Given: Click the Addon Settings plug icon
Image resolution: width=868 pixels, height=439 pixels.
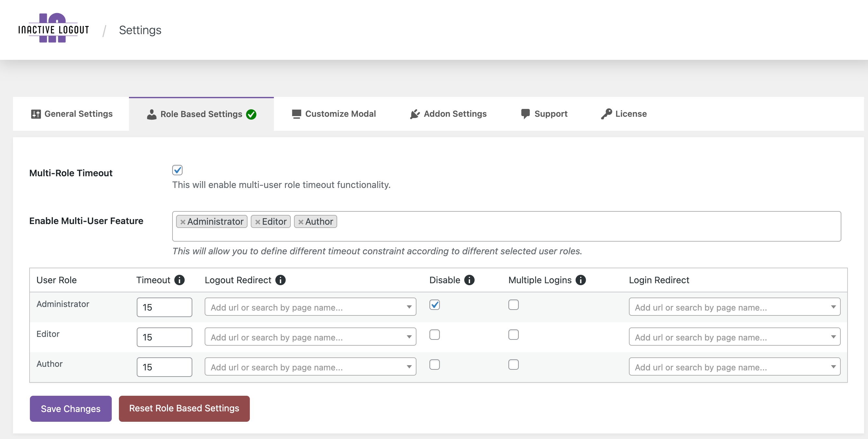Looking at the screenshot, I should click(x=415, y=114).
